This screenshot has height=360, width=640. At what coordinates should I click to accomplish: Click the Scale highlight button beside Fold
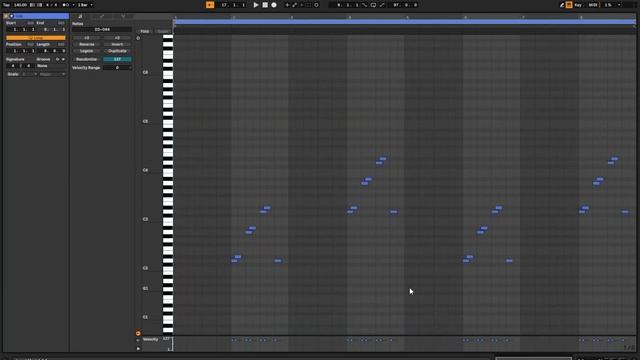(162, 31)
